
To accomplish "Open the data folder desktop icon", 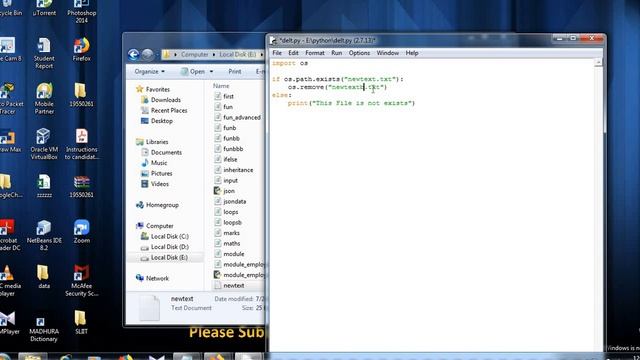I will (x=44, y=276).
